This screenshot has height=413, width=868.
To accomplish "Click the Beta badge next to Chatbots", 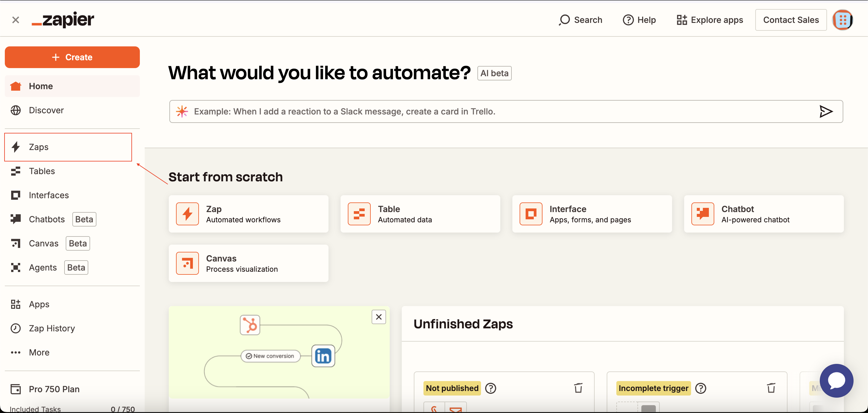I will click(x=84, y=219).
